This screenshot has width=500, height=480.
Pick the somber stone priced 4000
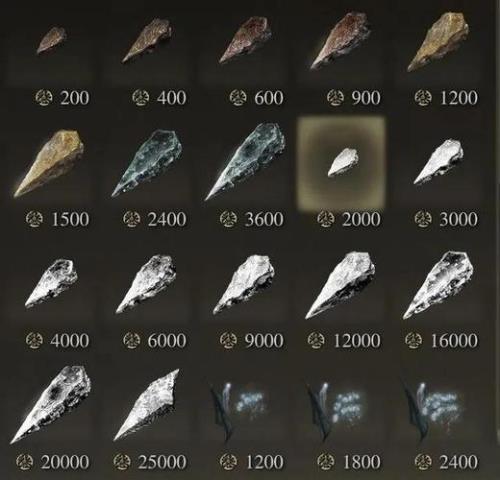[x=51, y=283]
